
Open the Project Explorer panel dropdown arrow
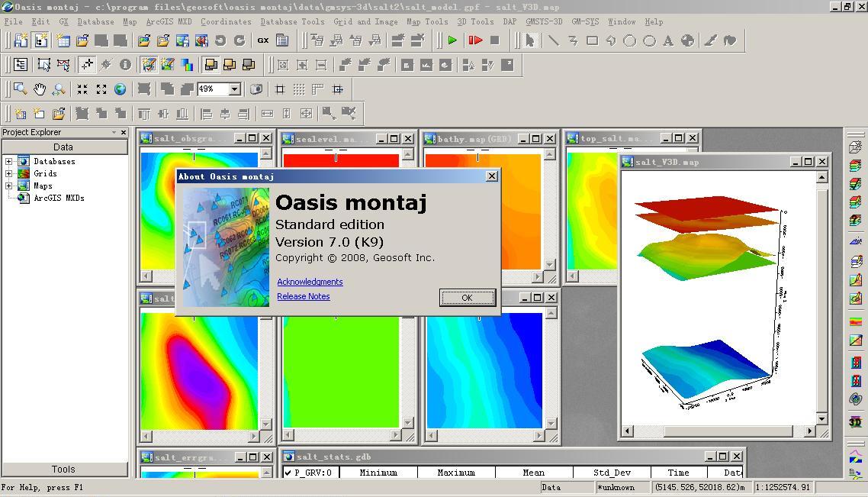(114, 132)
